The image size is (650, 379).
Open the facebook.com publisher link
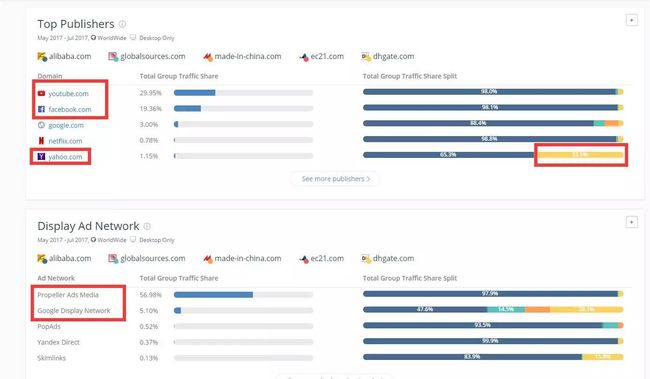click(70, 109)
